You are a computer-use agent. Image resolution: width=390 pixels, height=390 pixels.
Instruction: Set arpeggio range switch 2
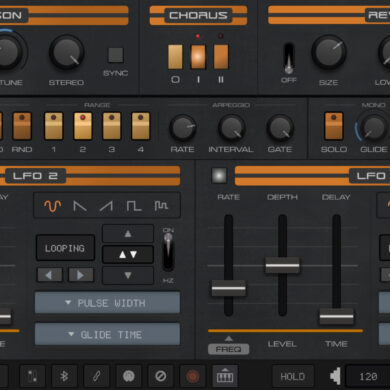coord(83,126)
